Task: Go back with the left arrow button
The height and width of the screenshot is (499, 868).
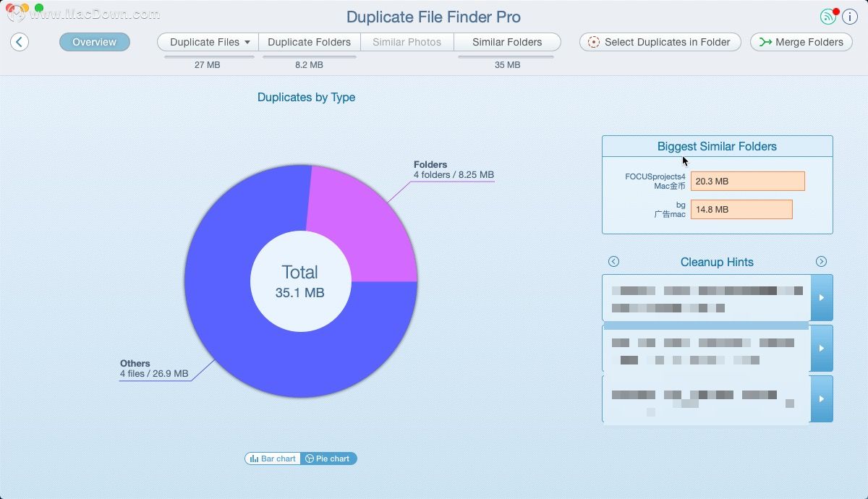Action: pos(20,42)
